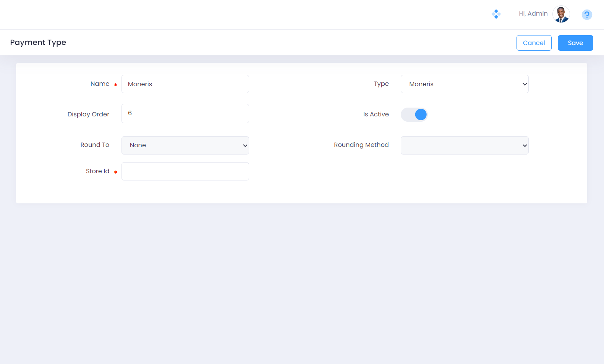Click the 'Display Order' label text
This screenshot has width=604, height=364.
click(88, 114)
